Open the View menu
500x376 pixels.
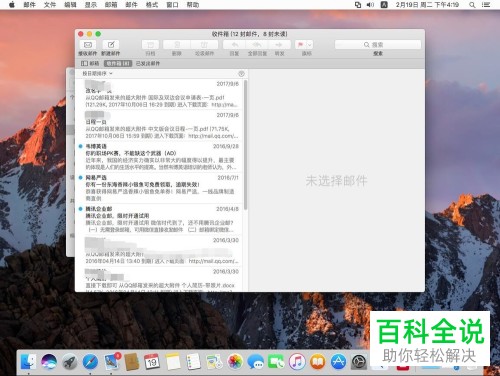point(90,5)
